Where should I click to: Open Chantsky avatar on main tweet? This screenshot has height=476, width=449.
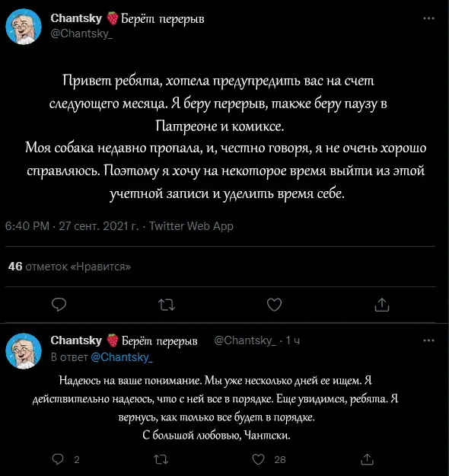(x=24, y=27)
